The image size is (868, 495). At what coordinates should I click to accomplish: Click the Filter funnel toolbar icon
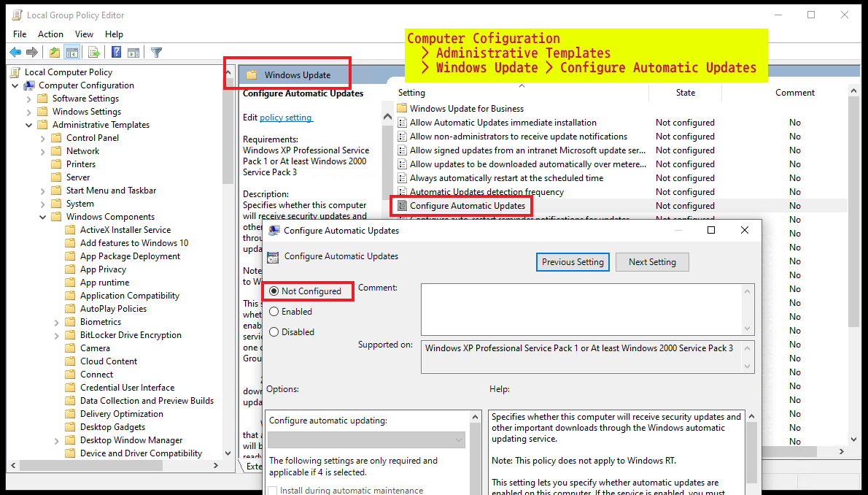tap(157, 52)
